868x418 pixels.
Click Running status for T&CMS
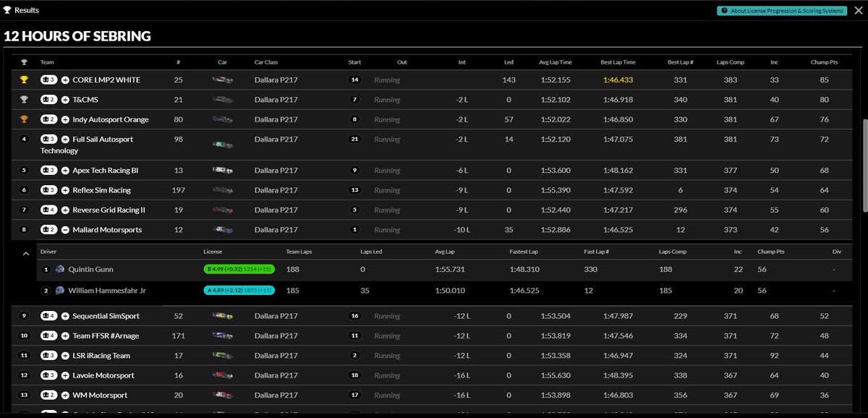point(387,100)
